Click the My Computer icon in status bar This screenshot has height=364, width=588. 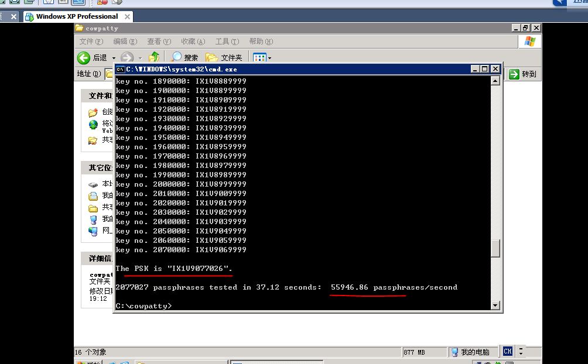pyautogui.click(x=454, y=352)
